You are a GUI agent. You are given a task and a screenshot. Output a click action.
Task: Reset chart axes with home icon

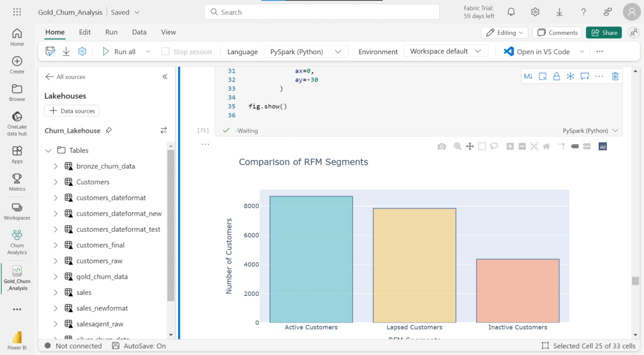point(546,146)
